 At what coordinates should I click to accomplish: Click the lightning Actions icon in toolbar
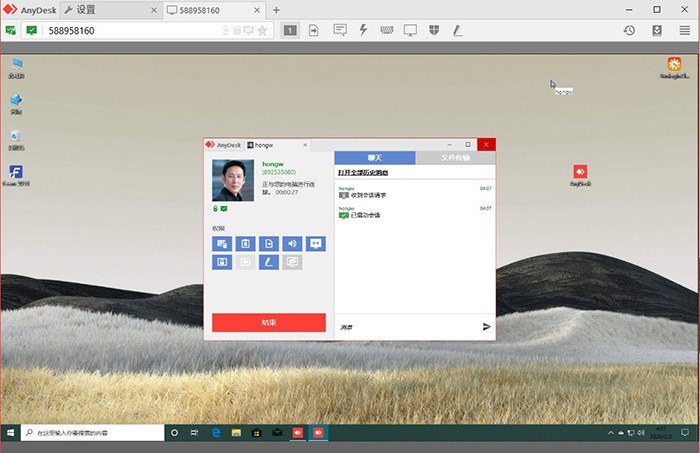coord(363,30)
